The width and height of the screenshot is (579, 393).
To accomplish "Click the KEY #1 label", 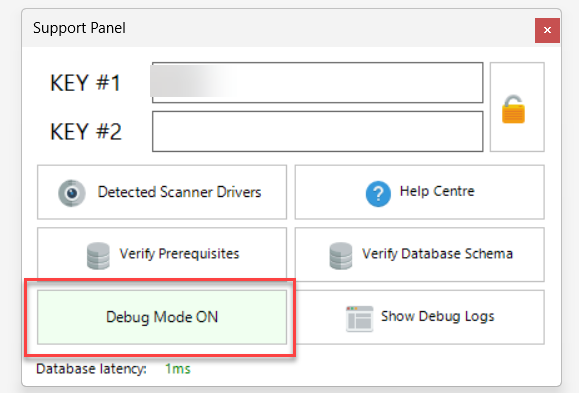I will (85, 83).
